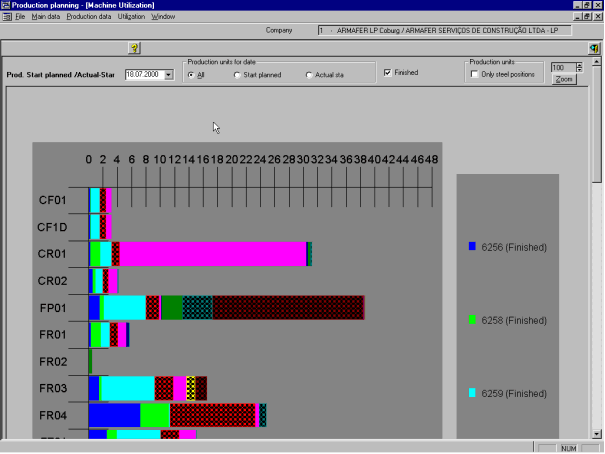This screenshot has width=605, height=454.
Task: Enable Only steel positions checkbox
Action: click(x=475, y=74)
